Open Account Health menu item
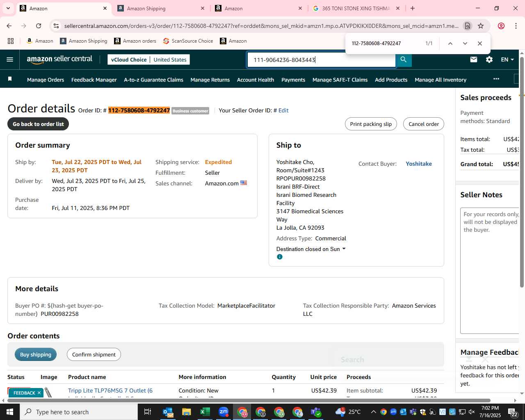525x420 pixels. click(x=256, y=80)
